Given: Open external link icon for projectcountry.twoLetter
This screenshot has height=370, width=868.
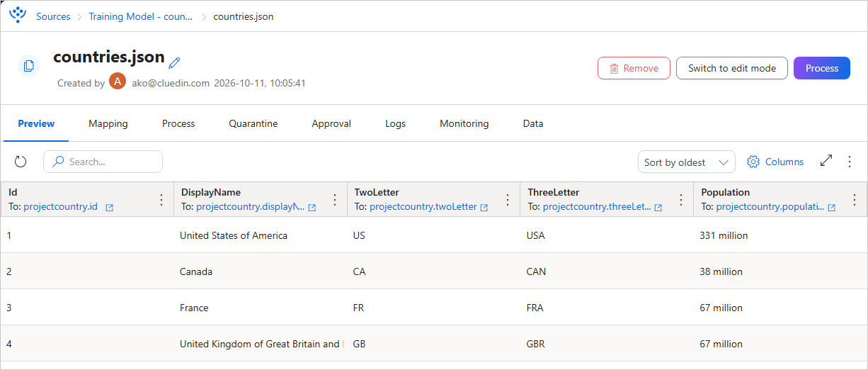Looking at the screenshot, I should (484, 208).
